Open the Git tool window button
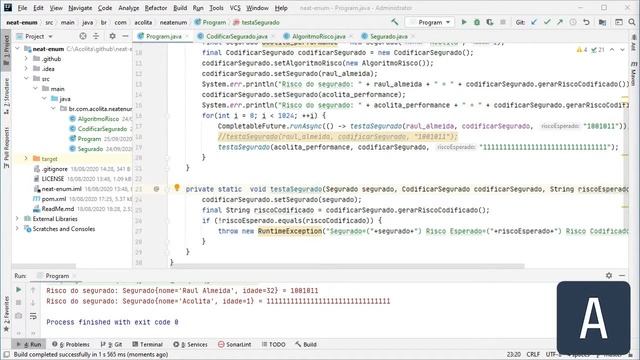 point(112,344)
